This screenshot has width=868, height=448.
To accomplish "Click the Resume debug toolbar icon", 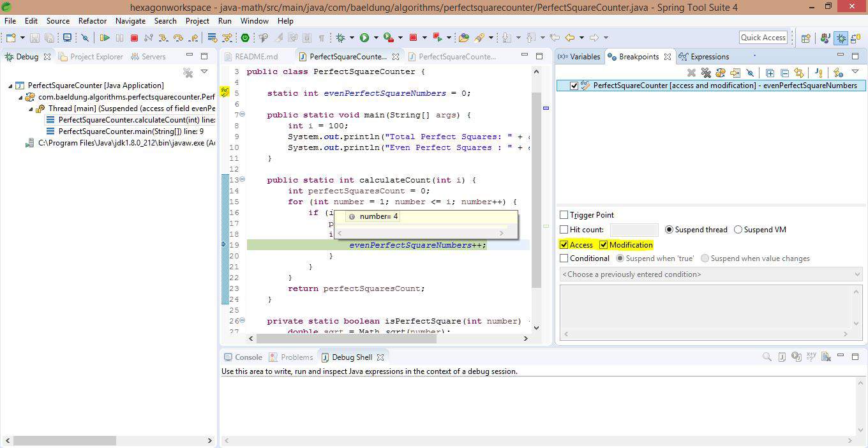I will click(x=105, y=38).
